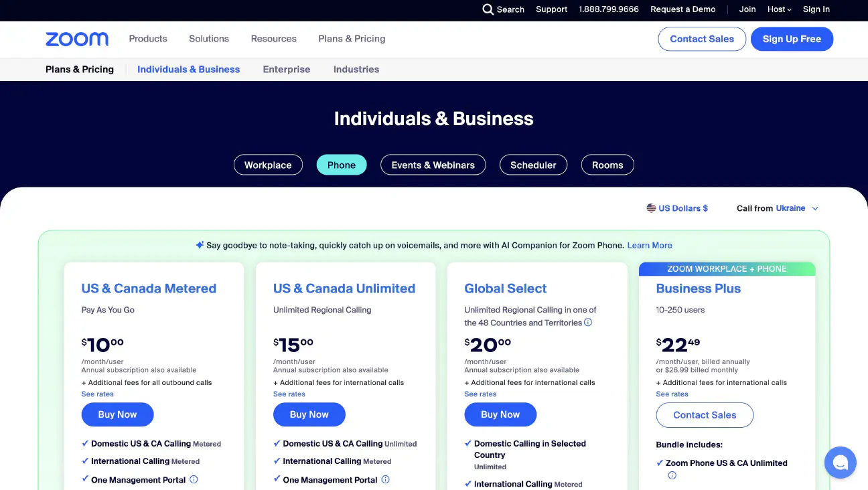Click the US & Canada Unlimited heading
Viewport: 868px width, 490px height.
344,289
